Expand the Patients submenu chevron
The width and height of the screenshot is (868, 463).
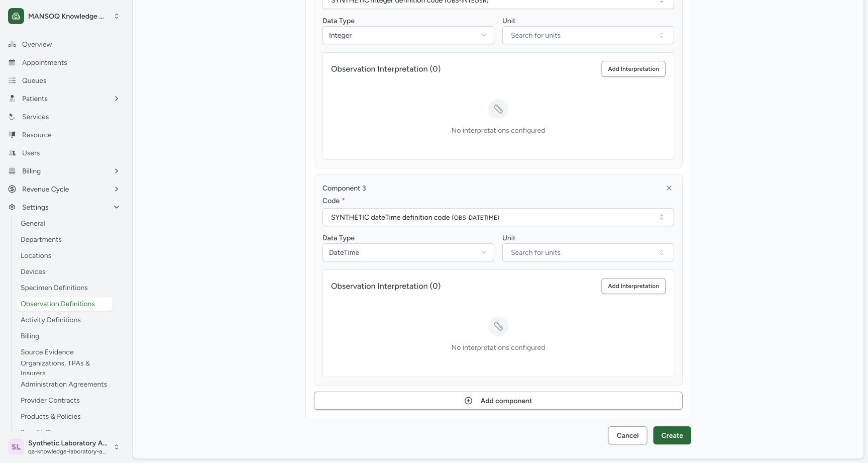tap(117, 99)
